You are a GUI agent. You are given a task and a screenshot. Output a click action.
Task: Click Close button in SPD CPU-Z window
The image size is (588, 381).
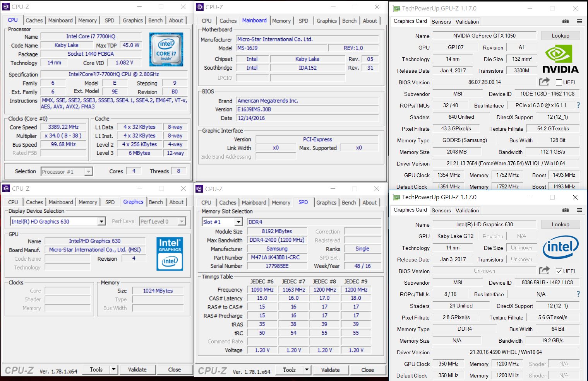click(367, 370)
